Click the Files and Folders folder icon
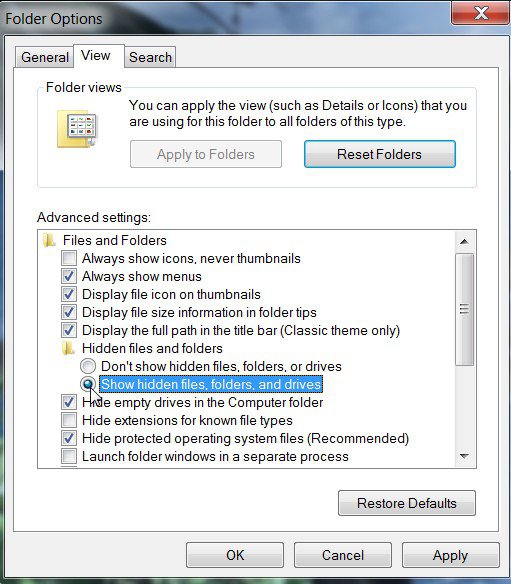Viewport: 511px width, 584px height. [49, 240]
